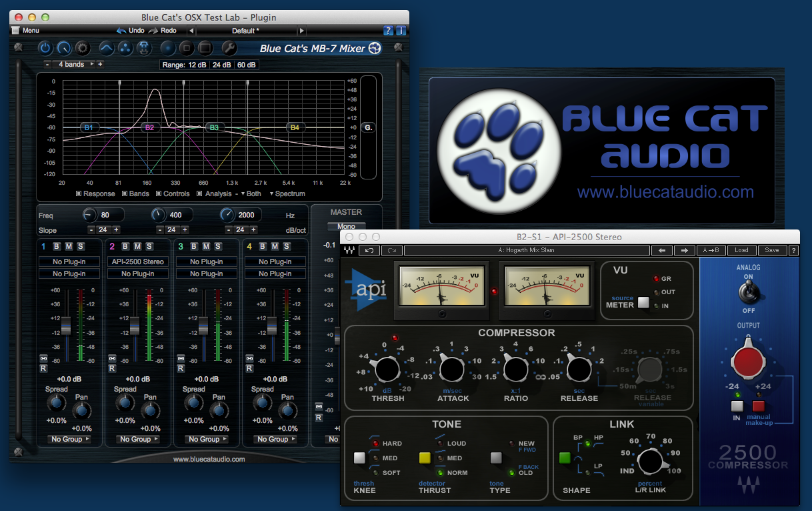Click the three-dots icon in MB-7 toolbar
Viewport: 812px width, 511px height.
(x=125, y=48)
